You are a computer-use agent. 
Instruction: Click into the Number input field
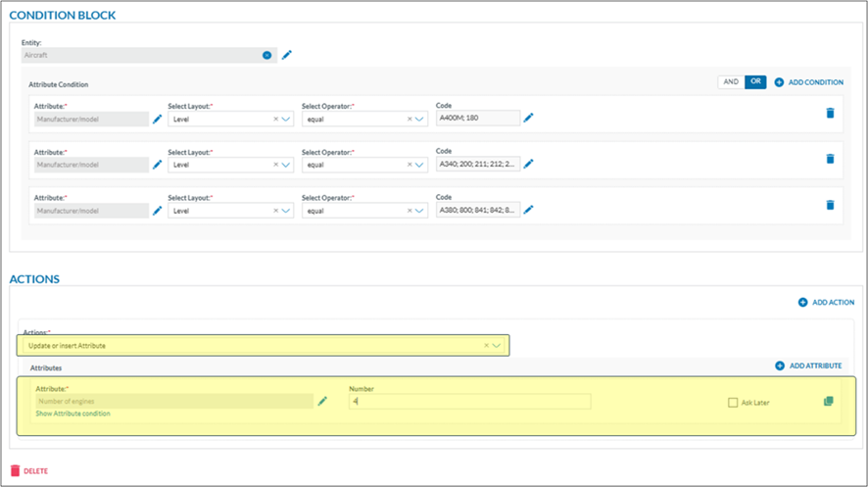[x=470, y=402]
